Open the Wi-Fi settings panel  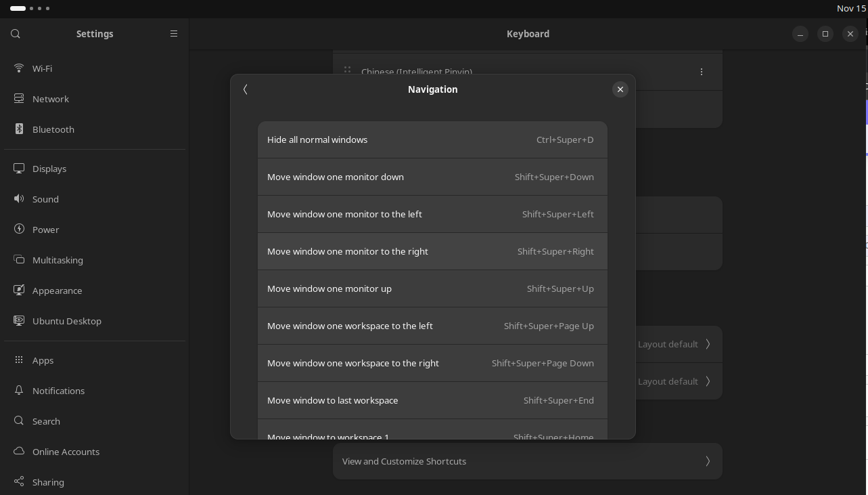coord(42,68)
